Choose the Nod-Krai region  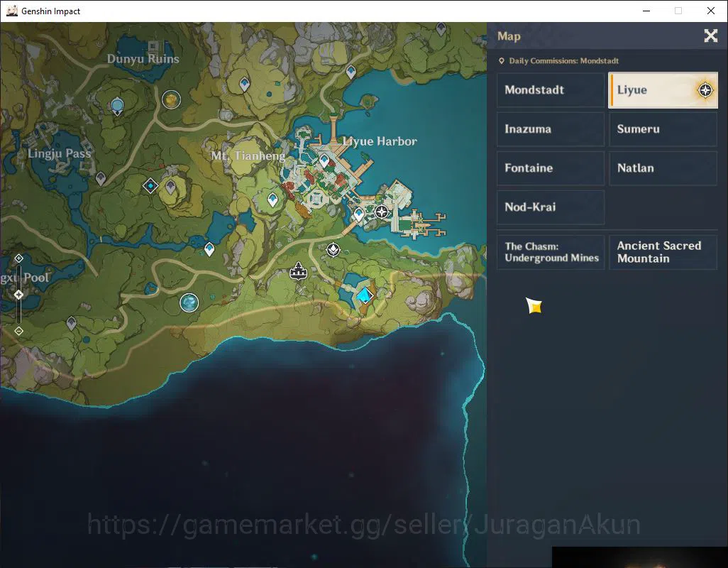coord(551,207)
